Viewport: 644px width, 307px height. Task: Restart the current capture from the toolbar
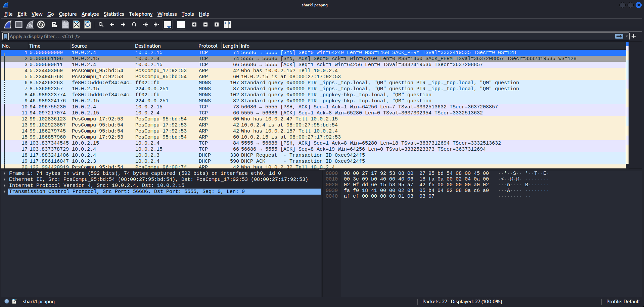coord(30,24)
